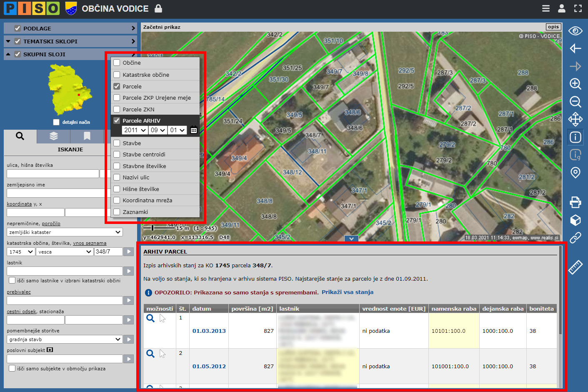Open the hamburger main menu
The image size is (588, 392).
point(545,8)
